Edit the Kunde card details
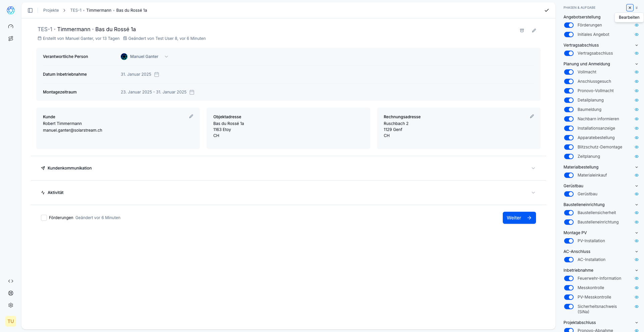The width and height of the screenshot is (644, 332). pos(191,116)
